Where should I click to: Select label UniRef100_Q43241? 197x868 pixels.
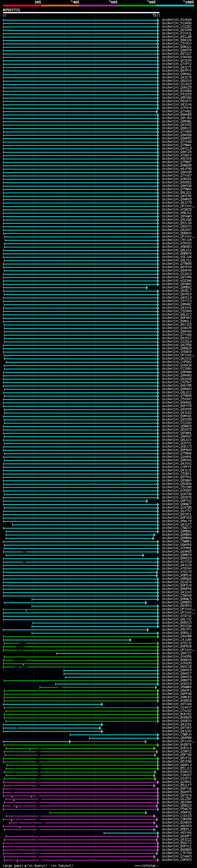tap(177, 724)
